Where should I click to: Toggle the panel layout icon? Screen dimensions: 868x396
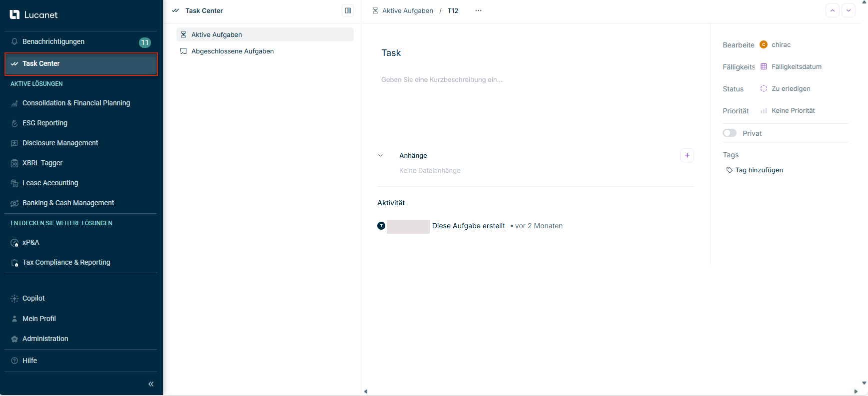tap(348, 10)
